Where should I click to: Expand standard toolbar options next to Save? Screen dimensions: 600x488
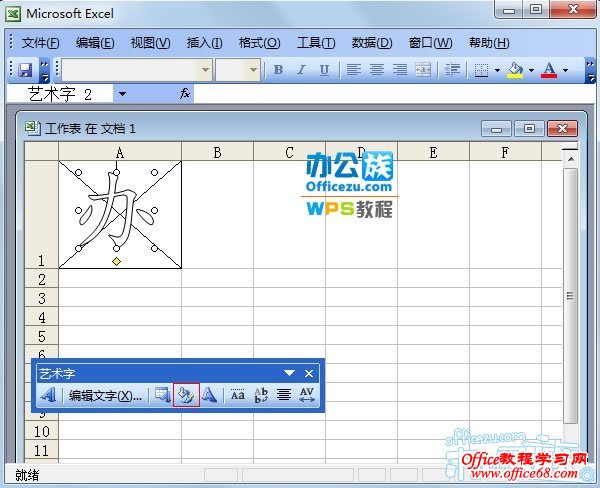tap(45, 70)
